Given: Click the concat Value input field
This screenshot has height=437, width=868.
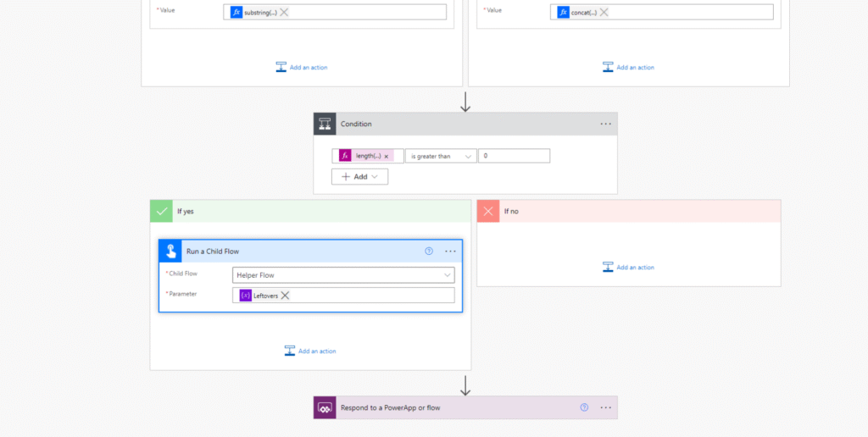Looking at the screenshot, I should pyautogui.click(x=661, y=12).
